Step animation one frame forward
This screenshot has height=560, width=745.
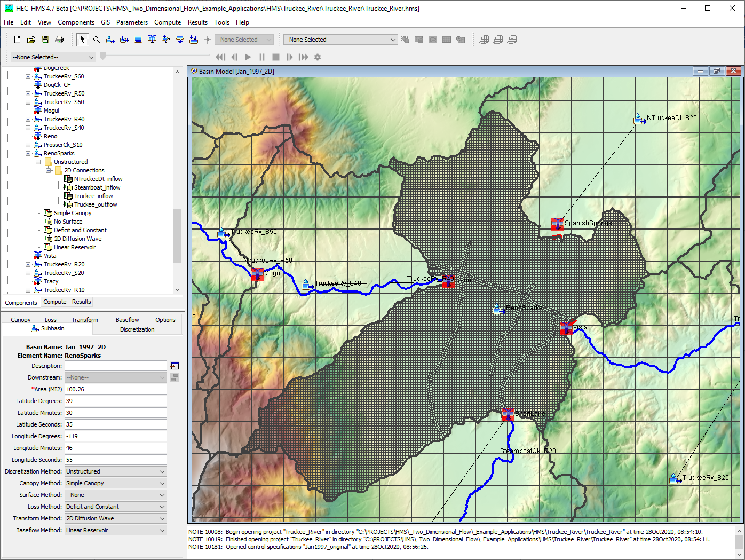[290, 57]
